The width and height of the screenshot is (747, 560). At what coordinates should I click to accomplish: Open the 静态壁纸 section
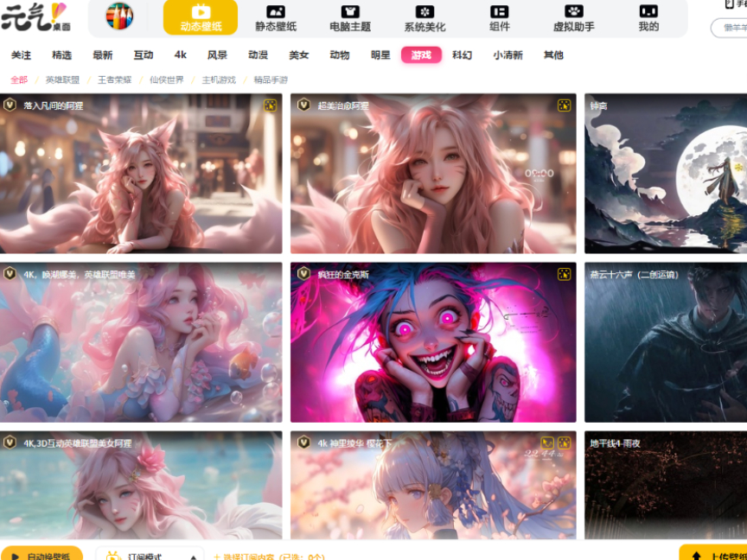[276, 18]
